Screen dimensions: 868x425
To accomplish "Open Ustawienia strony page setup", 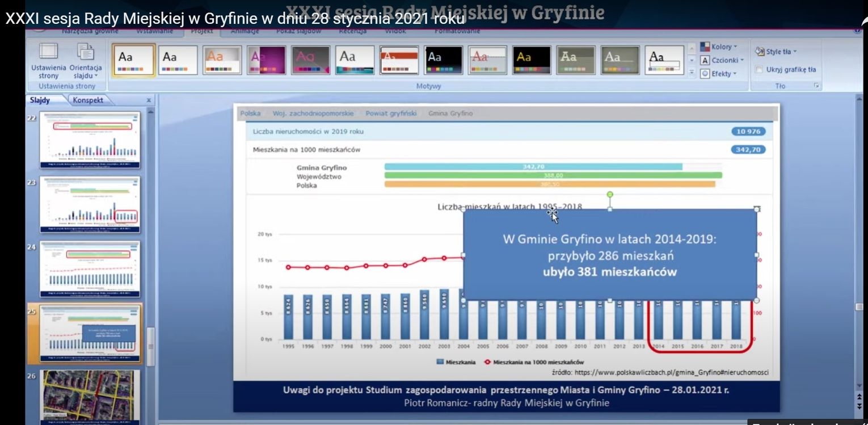I will pyautogui.click(x=49, y=61).
